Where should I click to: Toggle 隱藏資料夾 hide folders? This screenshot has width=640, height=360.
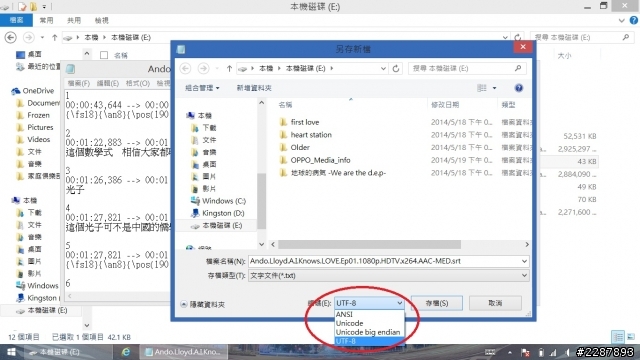point(202,304)
